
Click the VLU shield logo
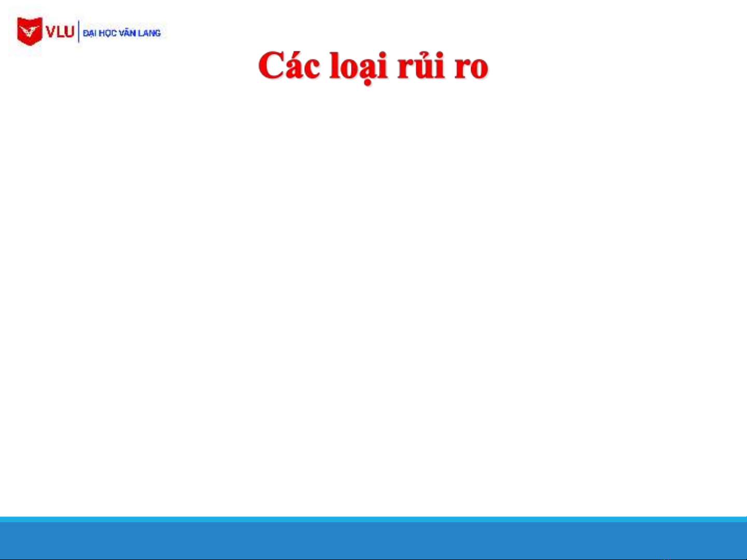coord(30,32)
